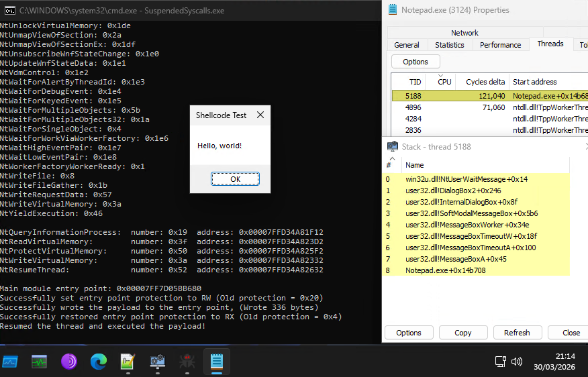Open the Notepad++ taskbar icon

[x=128, y=362]
